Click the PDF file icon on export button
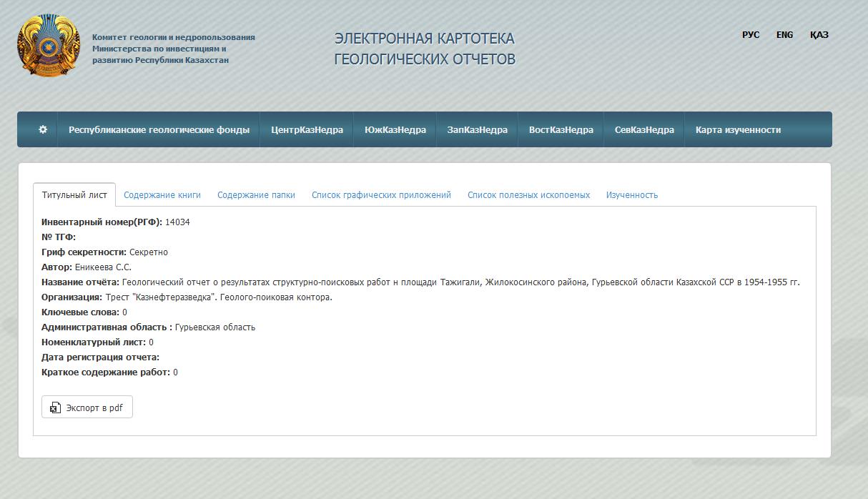 (x=55, y=408)
